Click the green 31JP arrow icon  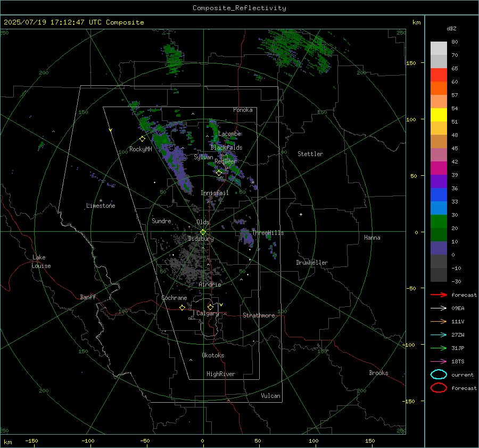(439, 348)
